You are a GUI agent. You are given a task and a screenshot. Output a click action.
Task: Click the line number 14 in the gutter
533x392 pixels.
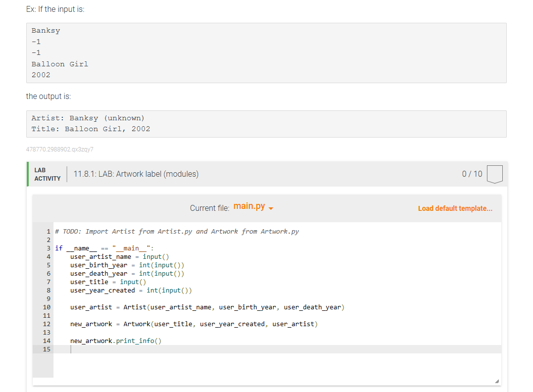coord(46,341)
